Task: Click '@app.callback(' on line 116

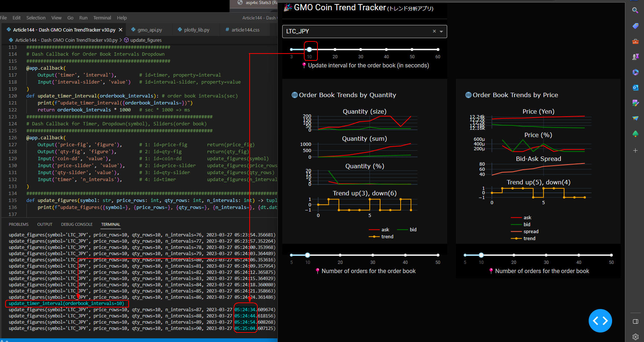Action: (46, 68)
